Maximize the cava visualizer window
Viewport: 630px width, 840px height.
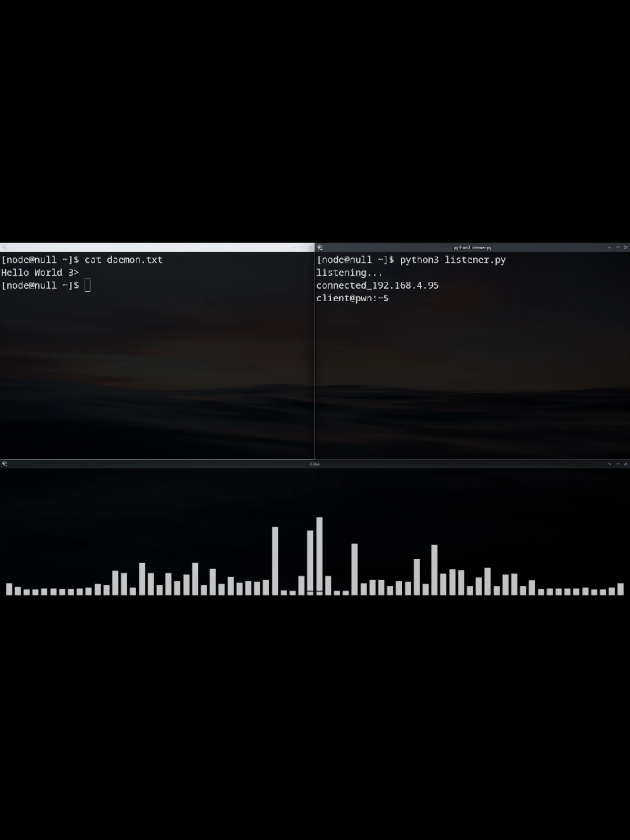[617, 464]
